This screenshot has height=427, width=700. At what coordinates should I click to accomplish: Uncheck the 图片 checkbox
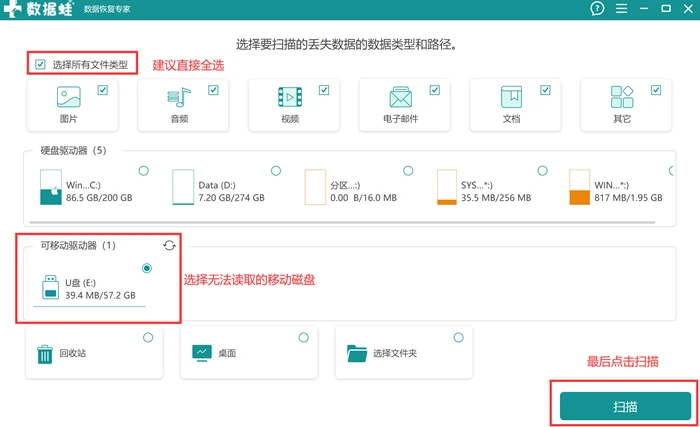[x=103, y=90]
